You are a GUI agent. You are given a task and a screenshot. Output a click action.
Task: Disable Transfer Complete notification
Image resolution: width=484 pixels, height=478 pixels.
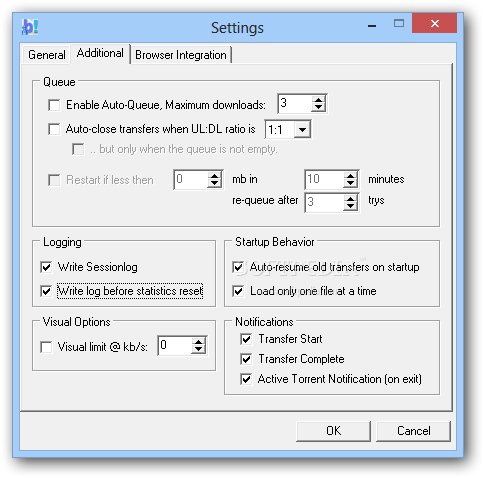tap(246, 359)
